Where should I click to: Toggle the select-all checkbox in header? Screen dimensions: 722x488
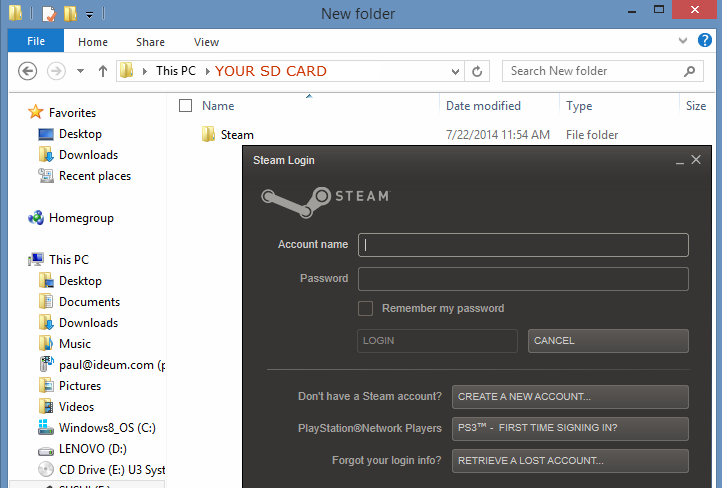point(185,106)
